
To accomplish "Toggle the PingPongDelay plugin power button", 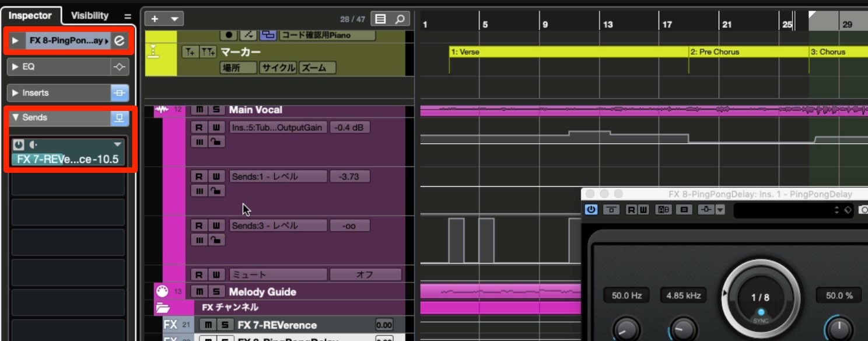I will tap(591, 209).
